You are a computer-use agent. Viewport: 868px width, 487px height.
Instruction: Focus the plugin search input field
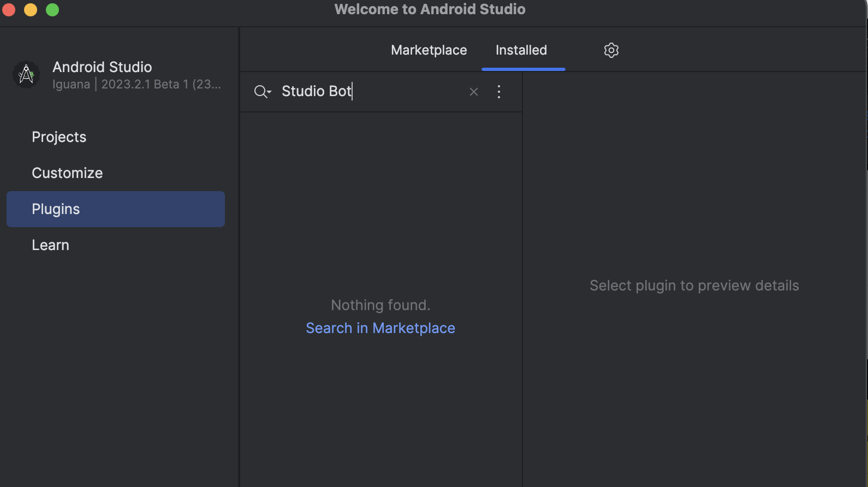[x=371, y=92]
